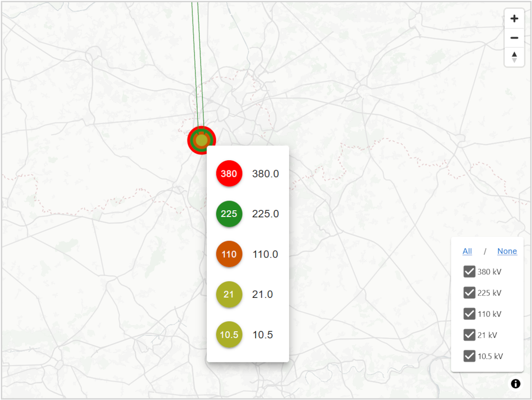Zoom out with the minus button
Screen dimensions: 532x400
click(514, 38)
